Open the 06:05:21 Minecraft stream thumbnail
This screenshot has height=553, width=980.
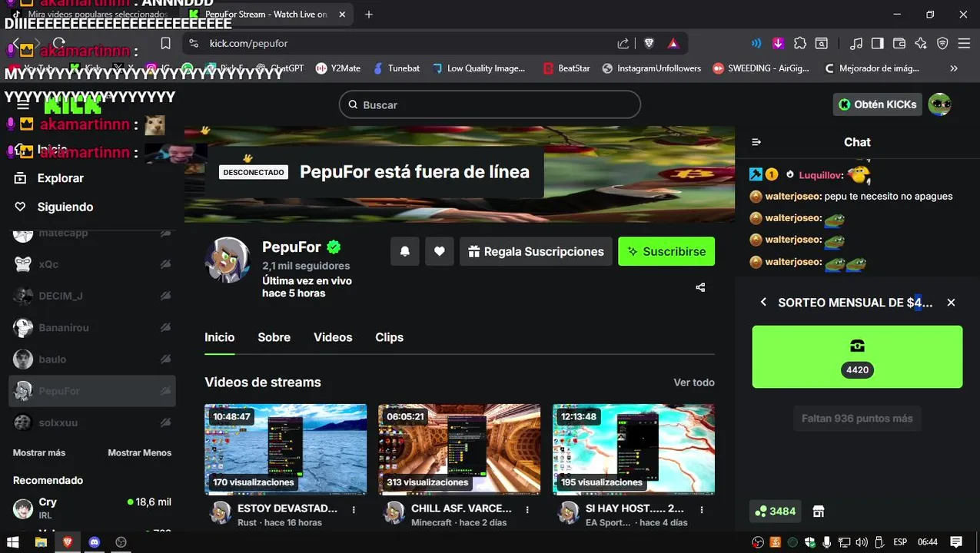pos(459,449)
